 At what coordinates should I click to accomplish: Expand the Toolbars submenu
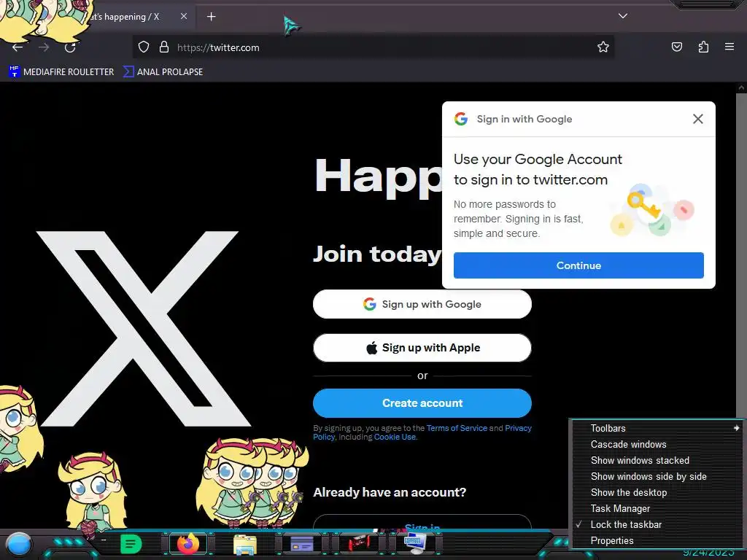coord(657,428)
